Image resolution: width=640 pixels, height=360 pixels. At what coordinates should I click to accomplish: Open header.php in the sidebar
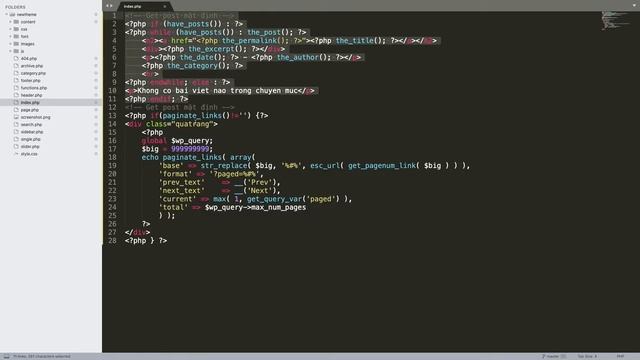pyautogui.click(x=31, y=95)
